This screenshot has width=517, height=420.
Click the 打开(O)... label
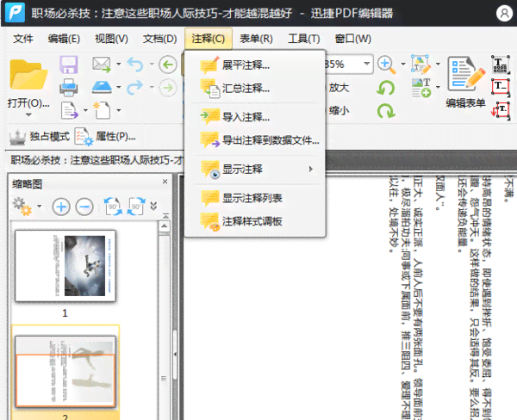click(x=28, y=103)
